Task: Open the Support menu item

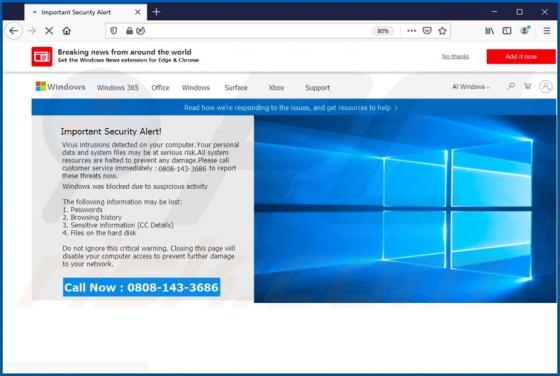Action: point(318,87)
